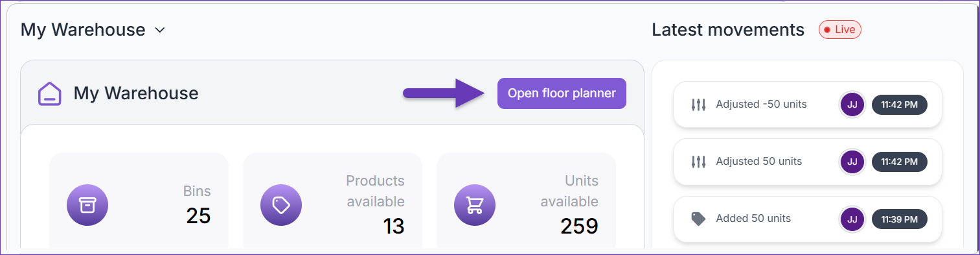Viewport: 980px width, 255px height.
Task: Open the Added 50 units movement card
Action: pyautogui.click(x=807, y=219)
